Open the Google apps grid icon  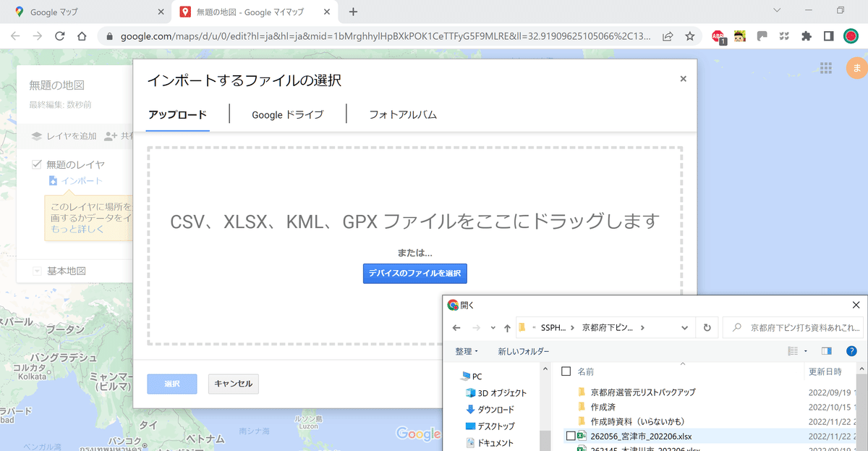click(825, 68)
